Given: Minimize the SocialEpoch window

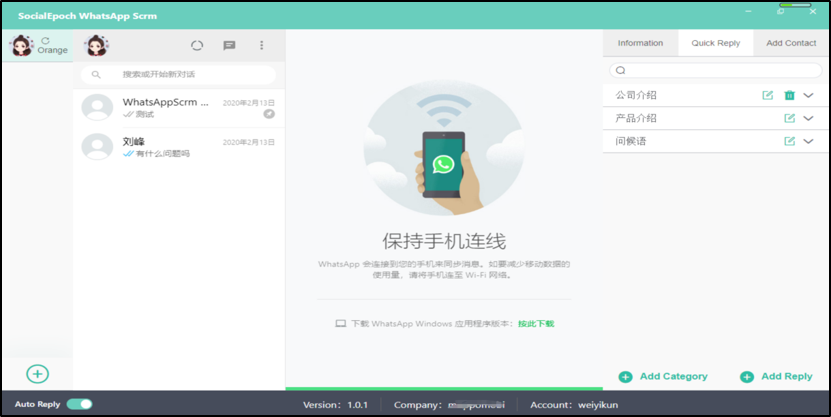Looking at the screenshot, I should pos(749,11).
